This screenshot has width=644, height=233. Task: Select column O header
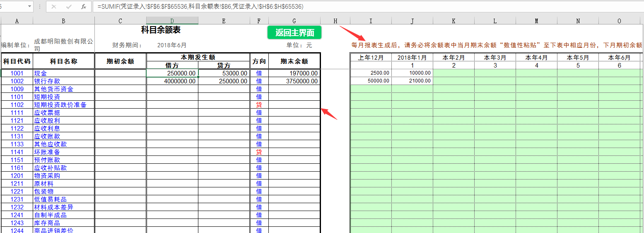[619, 21]
